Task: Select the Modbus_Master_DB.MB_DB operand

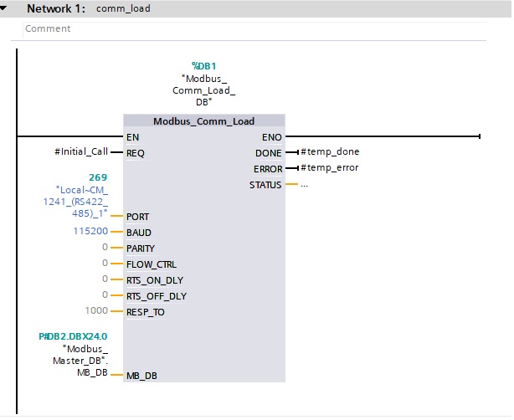Action: click(80, 361)
